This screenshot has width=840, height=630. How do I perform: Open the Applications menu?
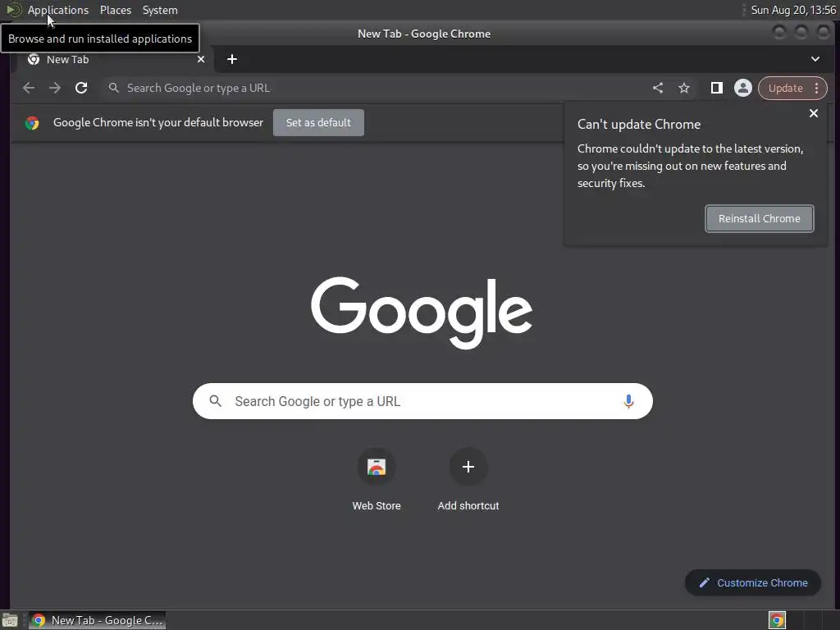58,10
